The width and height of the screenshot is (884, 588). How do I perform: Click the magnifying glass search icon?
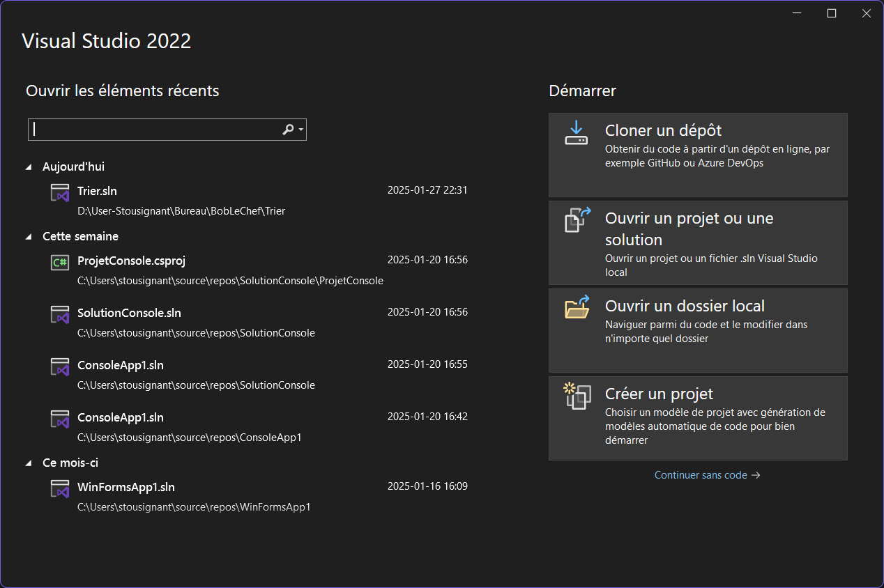(287, 129)
